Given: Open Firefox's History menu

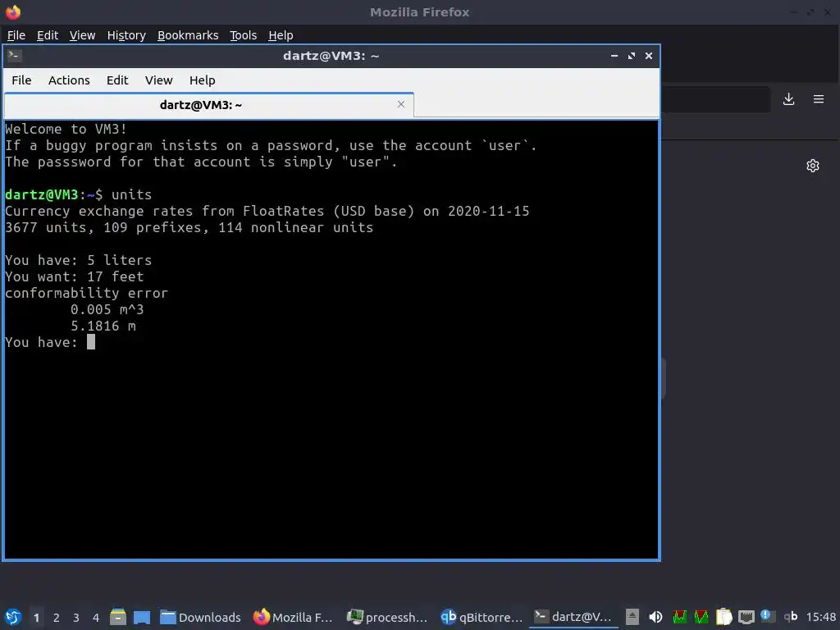Looking at the screenshot, I should pyautogui.click(x=126, y=35).
